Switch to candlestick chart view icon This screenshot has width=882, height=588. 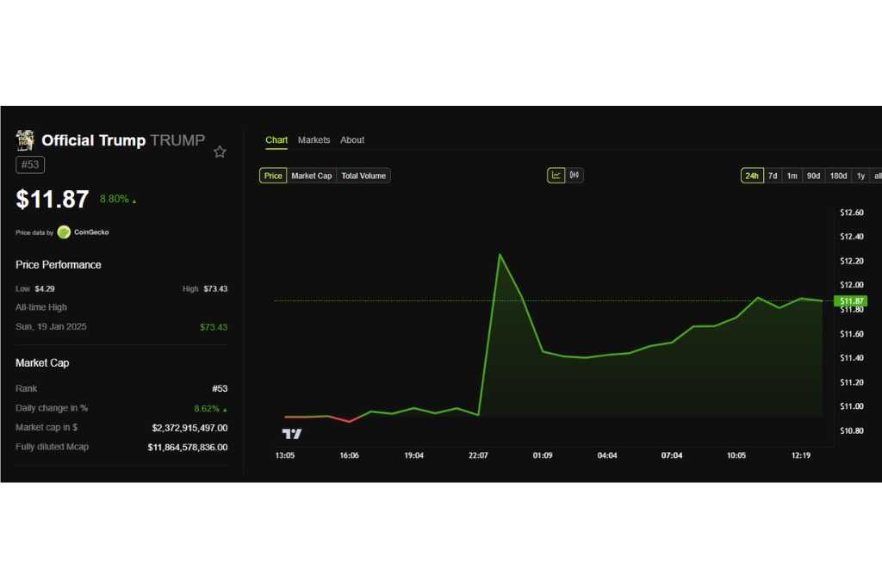coord(574,176)
